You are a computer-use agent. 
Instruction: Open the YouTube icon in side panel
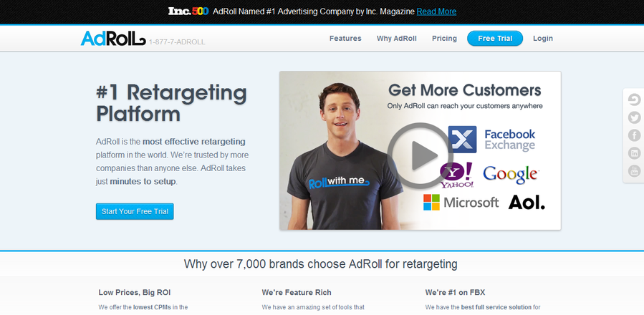click(x=634, y=171)
